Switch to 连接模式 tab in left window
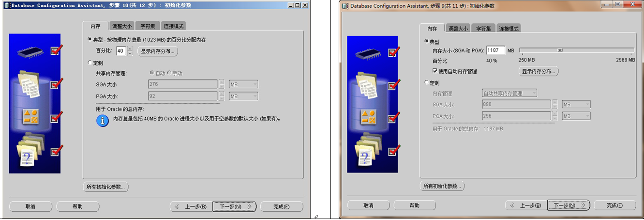Image resolution: width=644 pixels, height=220 pixels. pyautogui.click(x=173, y=26)
